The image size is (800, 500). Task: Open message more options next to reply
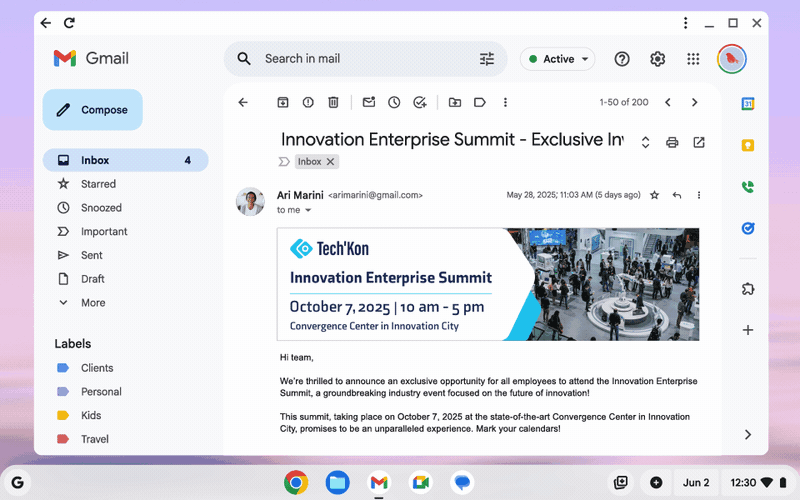pos(699,195)
